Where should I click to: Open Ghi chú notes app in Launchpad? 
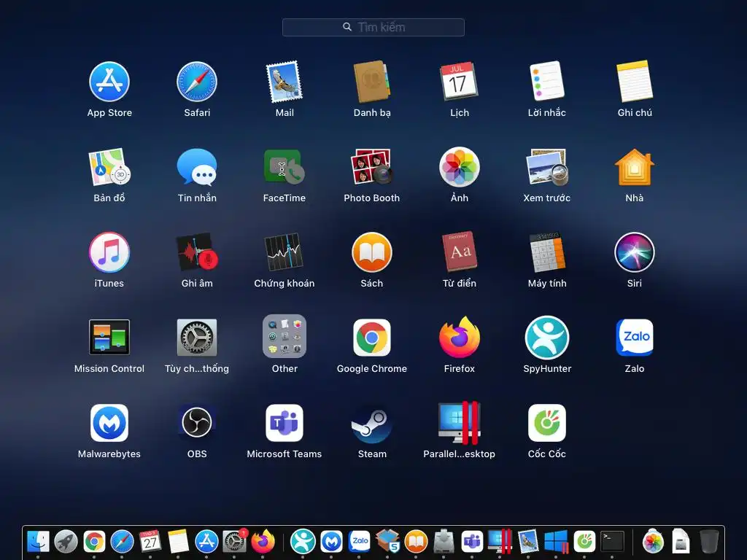(635, 81)
